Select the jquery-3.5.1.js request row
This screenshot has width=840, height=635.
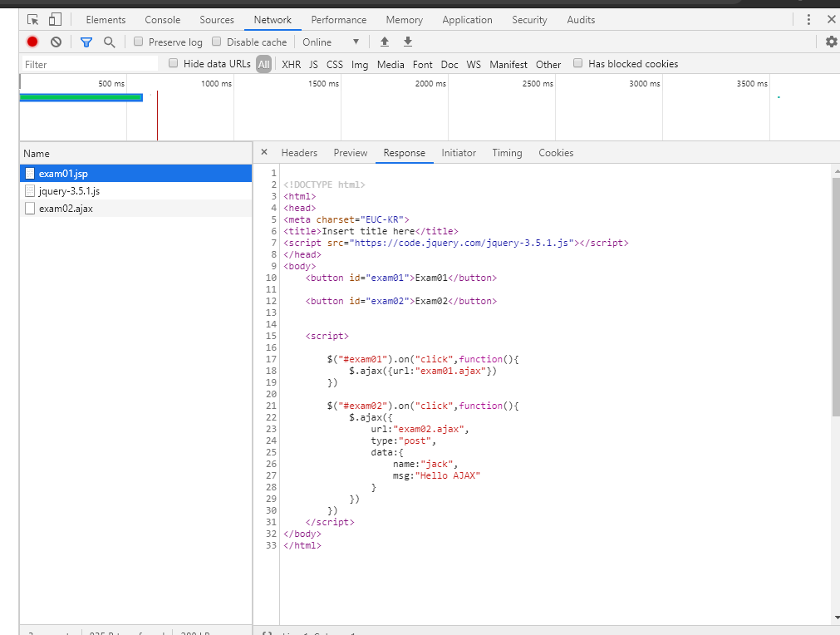(135, 191)
